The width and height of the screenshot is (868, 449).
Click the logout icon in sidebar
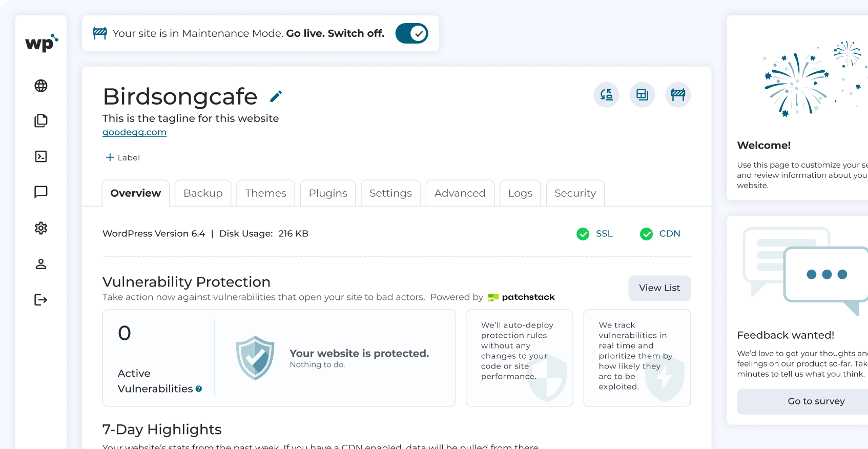pyautogui.click(x=41, y=300)
